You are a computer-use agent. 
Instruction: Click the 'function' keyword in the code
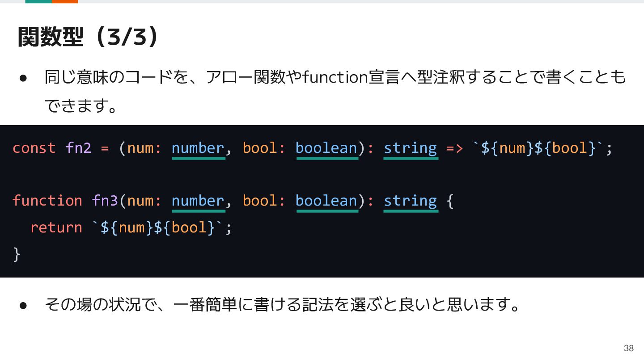tap(47, 200)
